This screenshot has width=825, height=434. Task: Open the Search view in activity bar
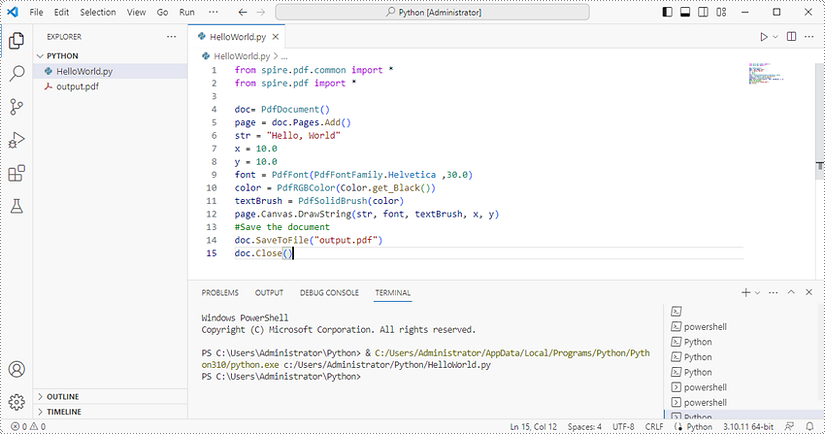(x=16, y=74)
